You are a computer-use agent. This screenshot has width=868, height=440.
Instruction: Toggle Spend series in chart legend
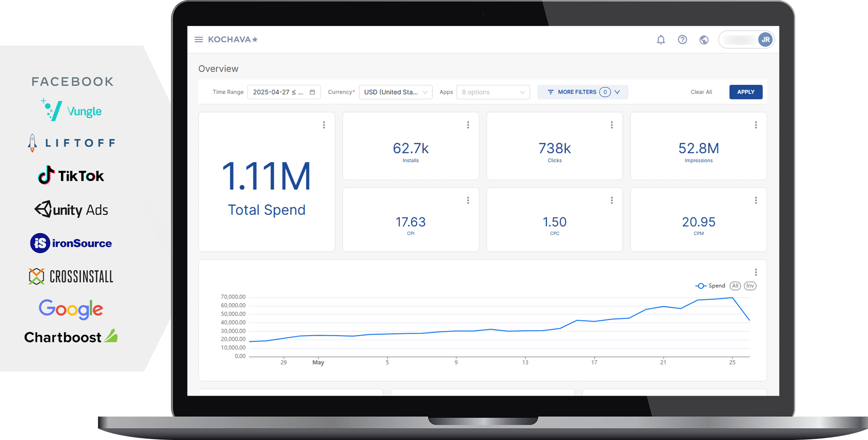click(710, 286)
